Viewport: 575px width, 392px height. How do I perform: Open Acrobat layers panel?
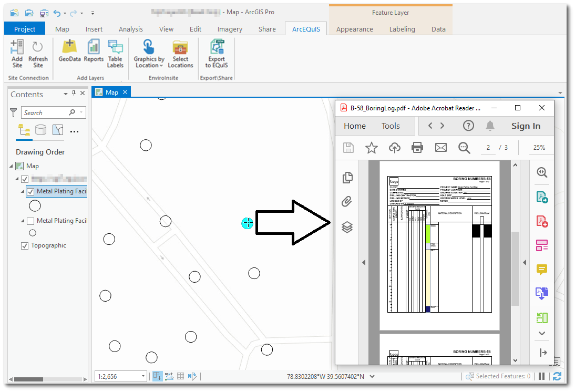click(347, 228)
